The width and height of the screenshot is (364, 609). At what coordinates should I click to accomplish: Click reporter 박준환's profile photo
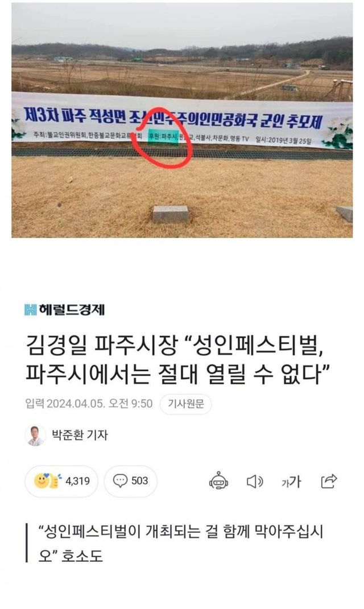pos(36,436)
